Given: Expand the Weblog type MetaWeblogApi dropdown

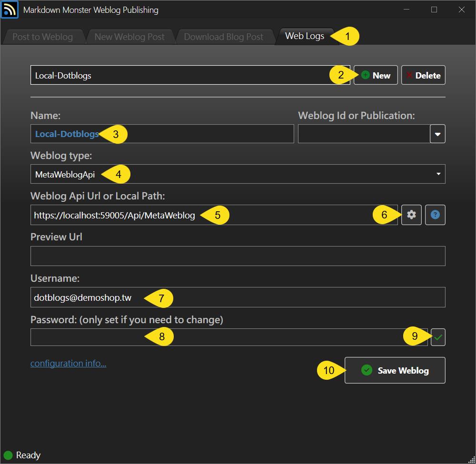Looking at the screenshot, I should click(x=438, y=174).
